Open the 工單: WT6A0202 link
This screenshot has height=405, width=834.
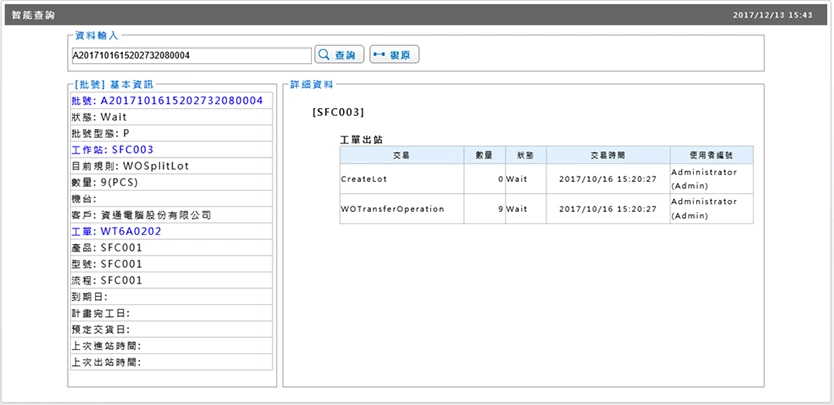point(116,232)
